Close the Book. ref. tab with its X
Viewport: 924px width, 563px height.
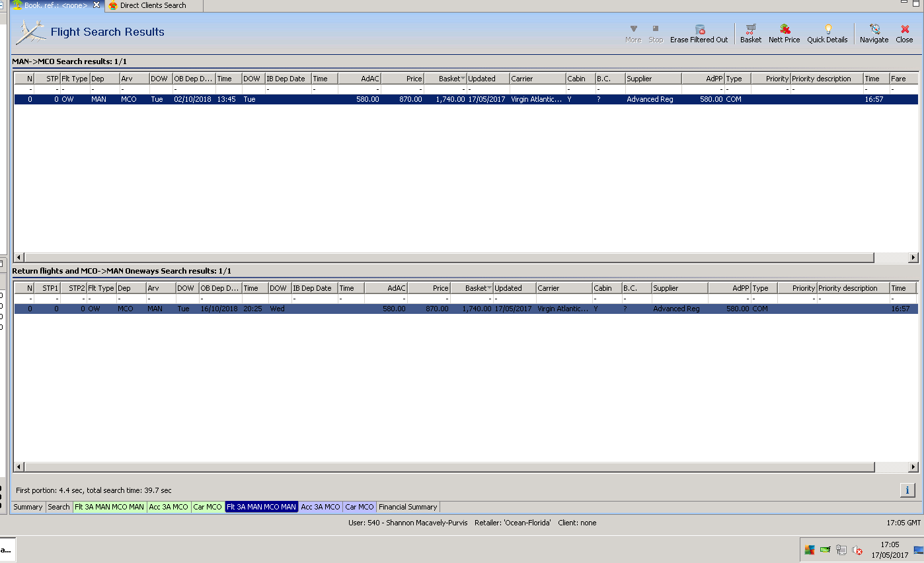coord(96,5)
